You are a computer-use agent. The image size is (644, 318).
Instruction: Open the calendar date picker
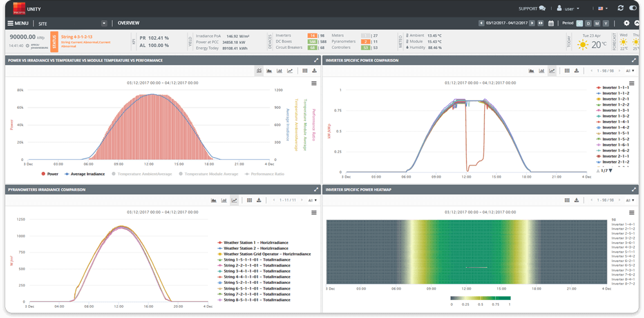(x=551, y=23)
